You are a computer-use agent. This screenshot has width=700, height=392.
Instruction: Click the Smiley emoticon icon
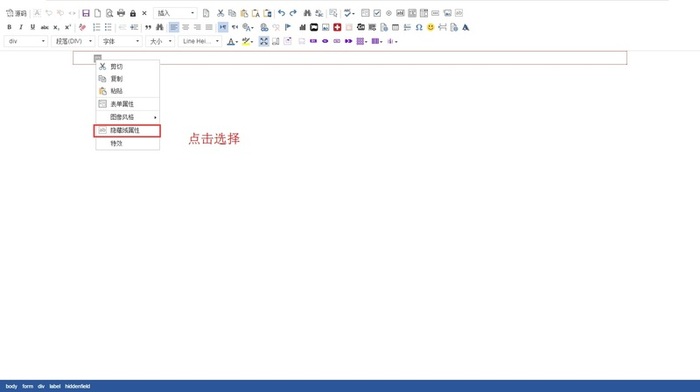pyautogui.click(x=430, y=27)
